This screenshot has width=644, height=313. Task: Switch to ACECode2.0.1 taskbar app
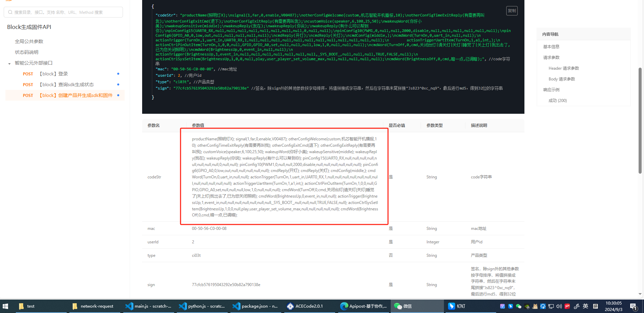(305, 306)
